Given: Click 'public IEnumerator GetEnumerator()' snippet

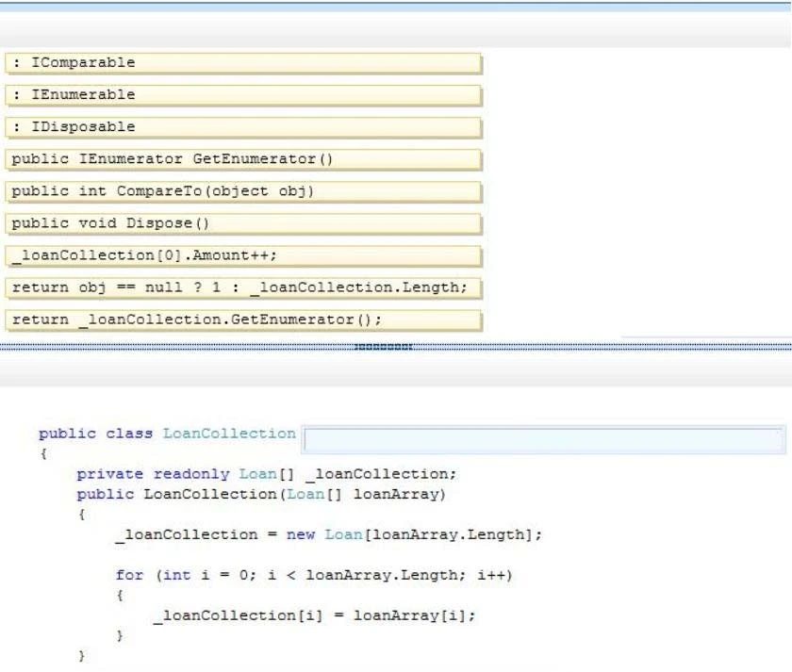Looking at the screenshot, I should point(243,159).
